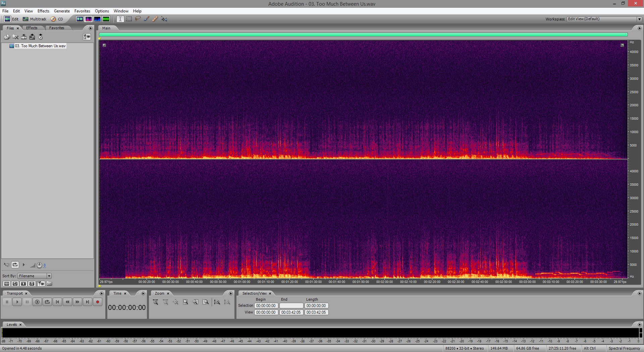Click Zoom To Selection icon

(x=185, y=302)
